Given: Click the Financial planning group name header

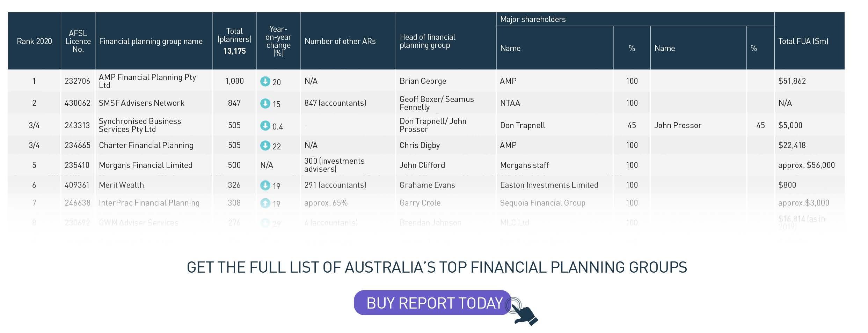Looking at the screenshot, I should coord(151,41).
